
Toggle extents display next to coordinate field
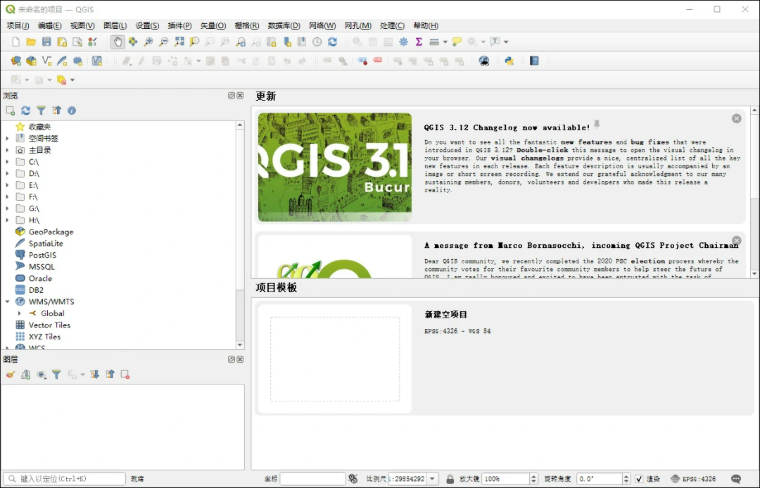353,479
